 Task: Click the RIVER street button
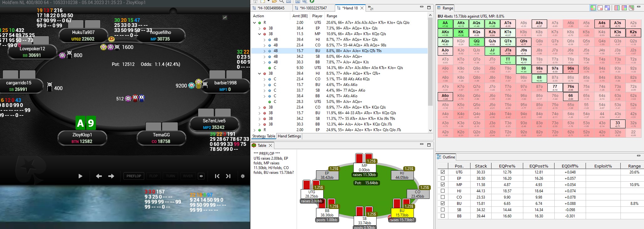point(188,176)
